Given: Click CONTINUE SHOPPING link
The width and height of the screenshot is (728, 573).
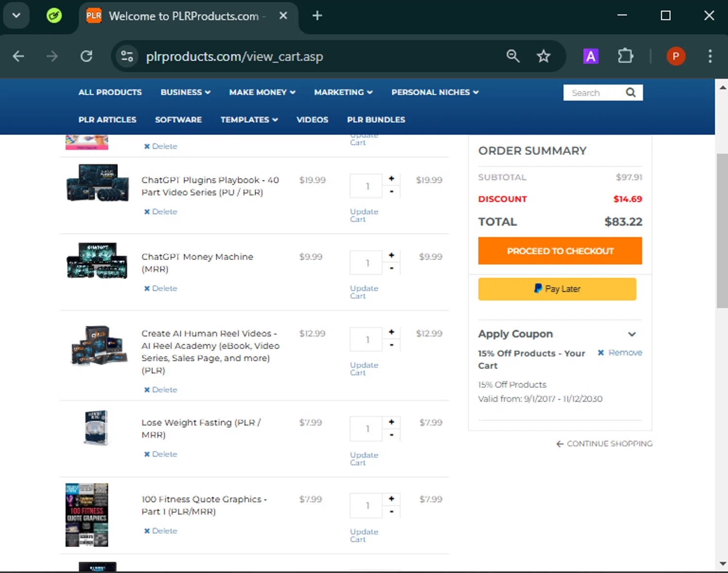Looking at the screenshot, I should [604, 444].
